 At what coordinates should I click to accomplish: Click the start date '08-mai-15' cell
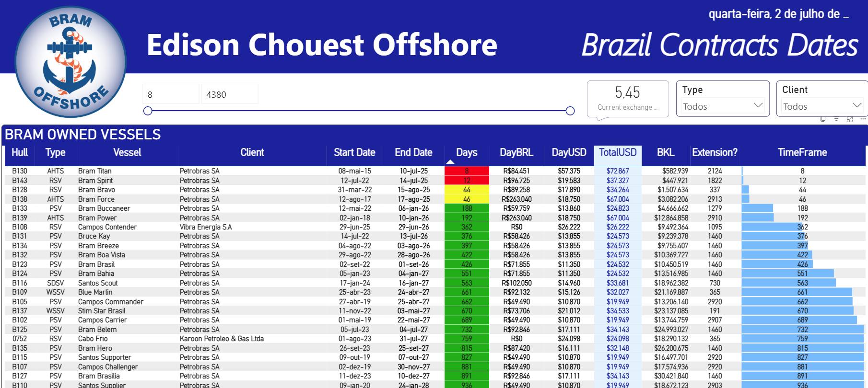pyautogui.click(x=354, y=171)
